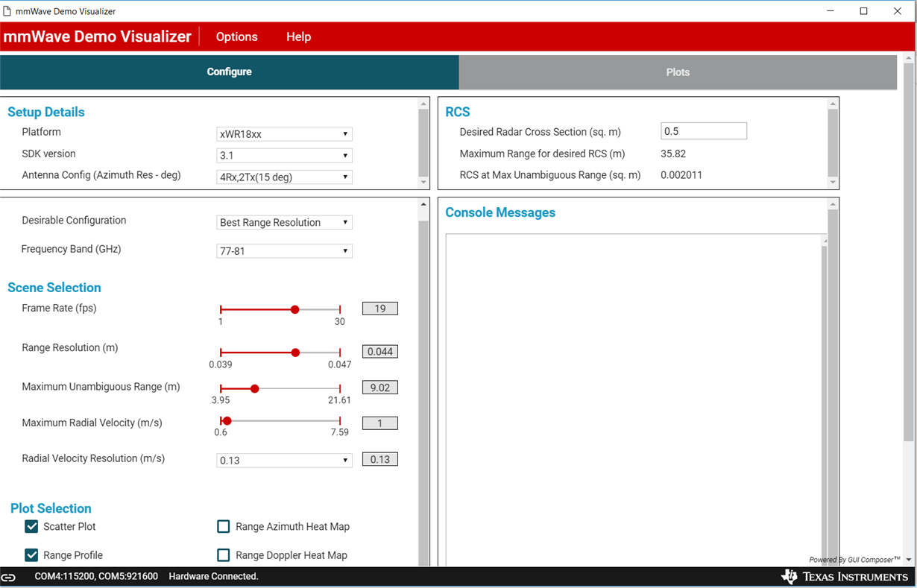Click the document icon in title bar
This screenshot has width=917, height=588.
7,11
